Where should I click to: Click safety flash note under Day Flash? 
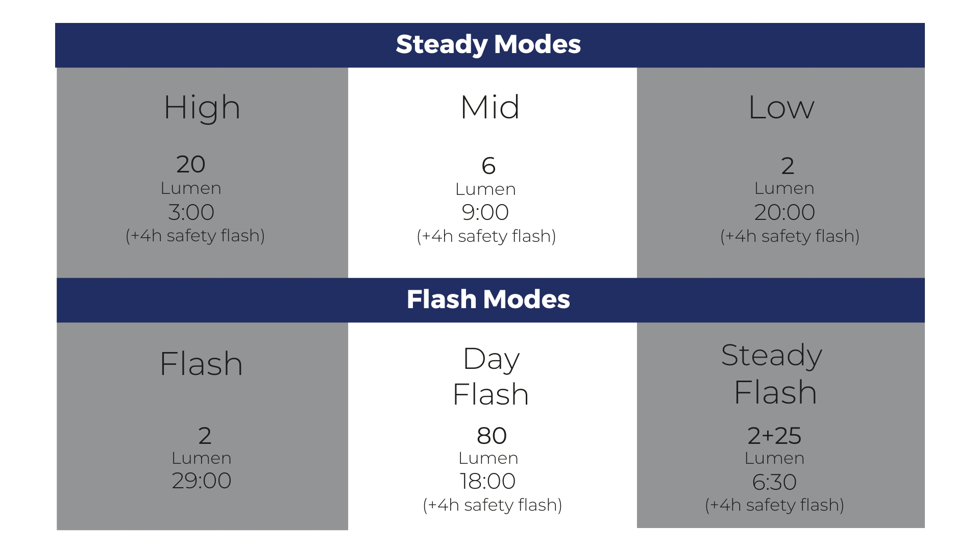pyautogui.click(x=493, y=505)
